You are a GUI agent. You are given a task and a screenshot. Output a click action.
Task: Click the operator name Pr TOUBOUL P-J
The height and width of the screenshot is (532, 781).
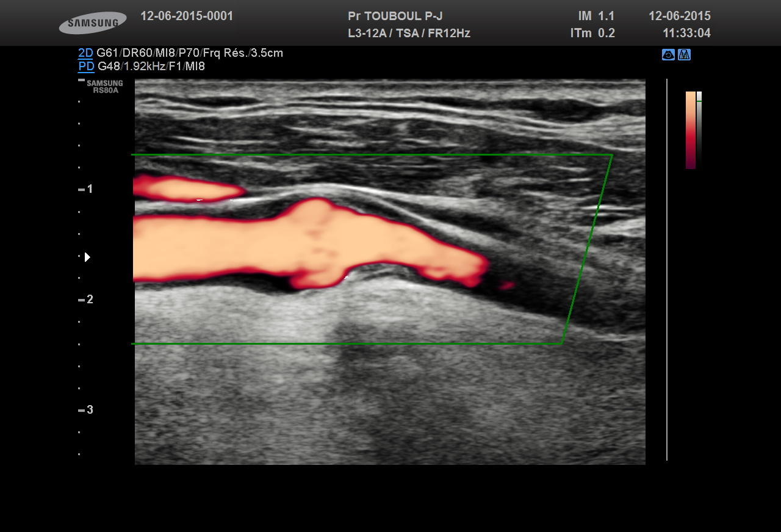[395, 16]
